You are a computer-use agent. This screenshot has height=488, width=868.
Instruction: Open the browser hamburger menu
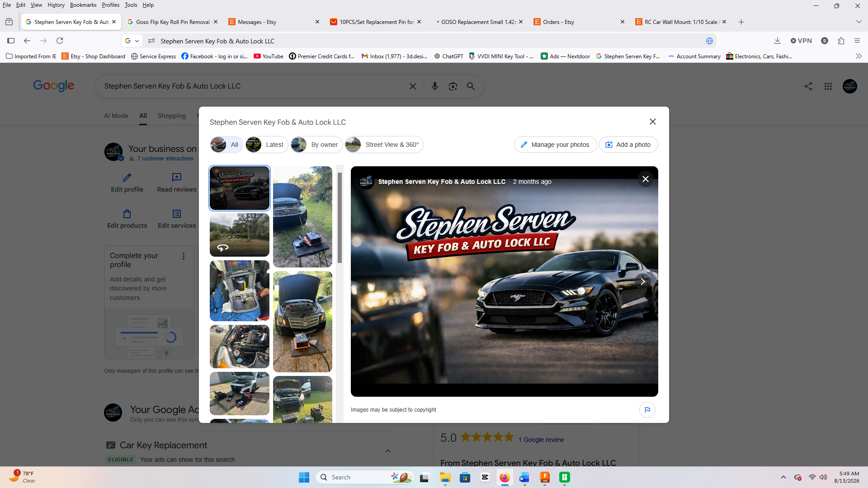tap(857, 41)
